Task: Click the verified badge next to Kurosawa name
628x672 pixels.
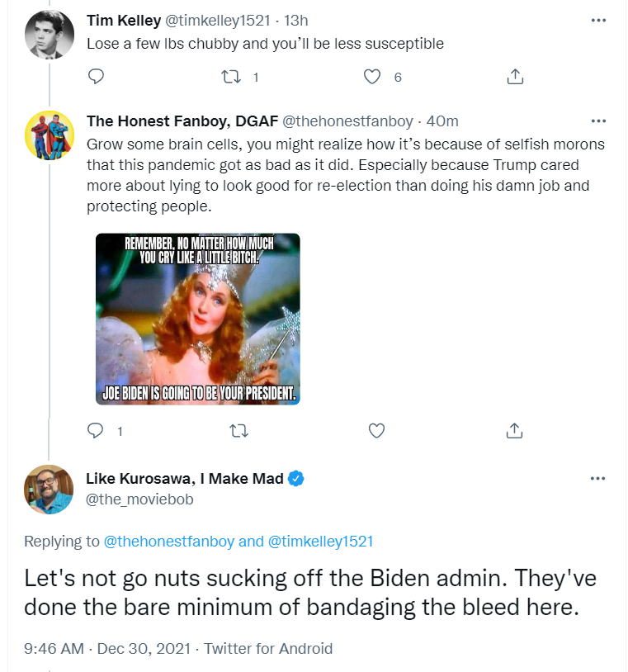Action: (296, 478)
